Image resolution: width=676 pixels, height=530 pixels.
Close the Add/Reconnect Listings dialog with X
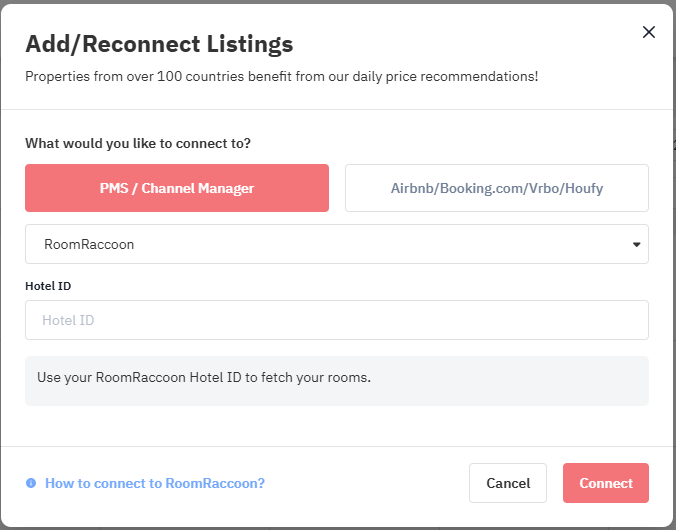pyautogui.click(x=648, y=32)
